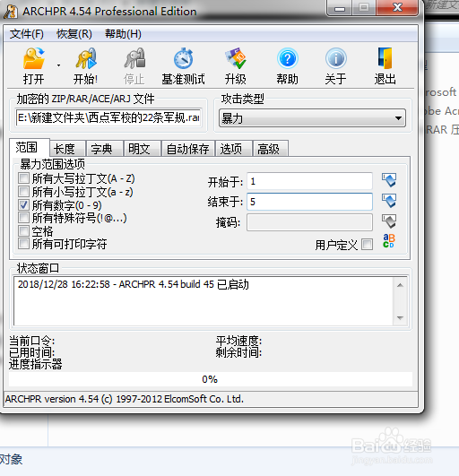
Task: Click the clear icon beside 开始于 field
Action: coord(389,180)
